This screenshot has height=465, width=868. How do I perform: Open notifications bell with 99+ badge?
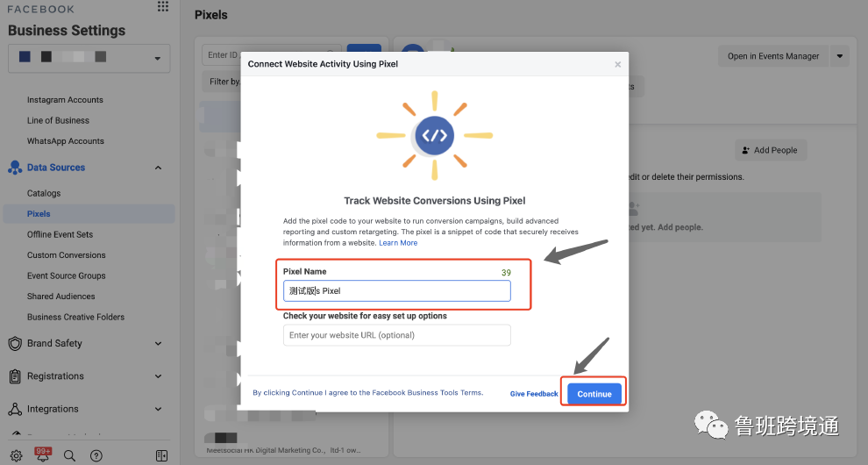[43, 454]
